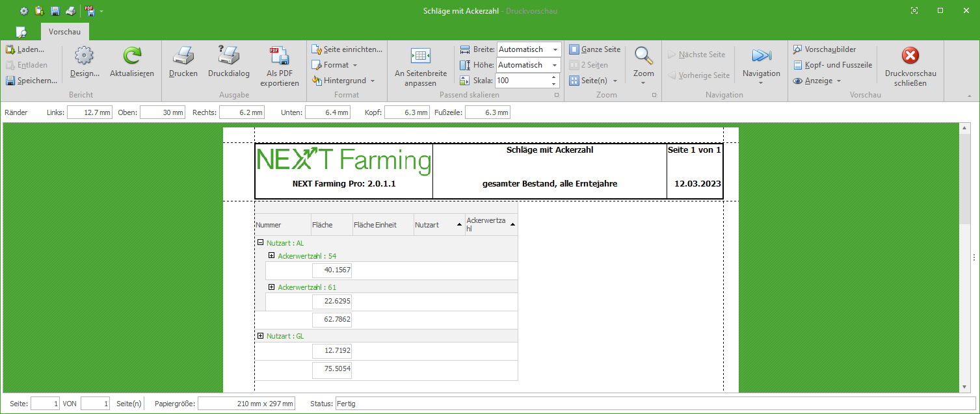Image resolution: width=980 pixels, height=414 pixels.
Task: Click An Seitenbreite anpassen icon
Action: tap(421, 57)
